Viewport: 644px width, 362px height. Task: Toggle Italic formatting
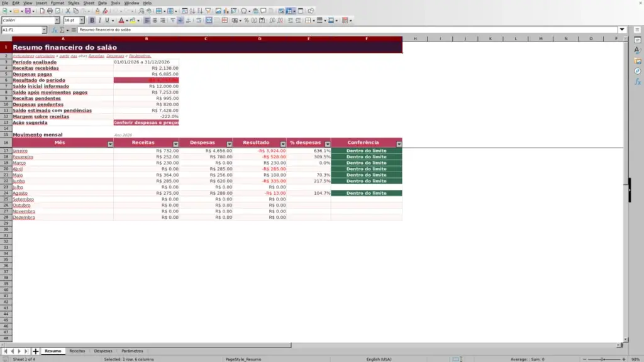[99, 21]
